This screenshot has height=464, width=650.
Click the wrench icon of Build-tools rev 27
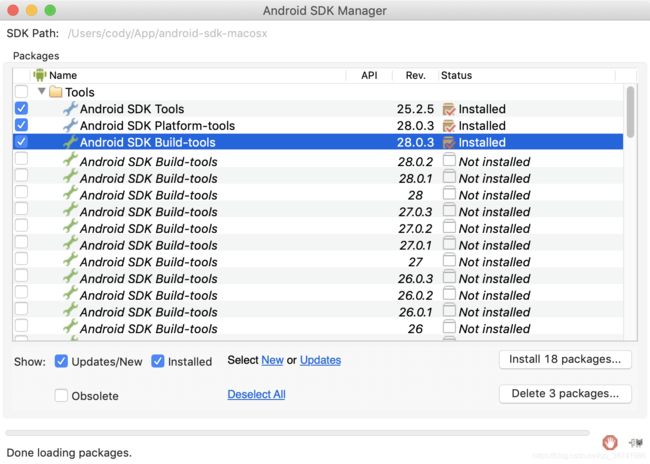70,260
